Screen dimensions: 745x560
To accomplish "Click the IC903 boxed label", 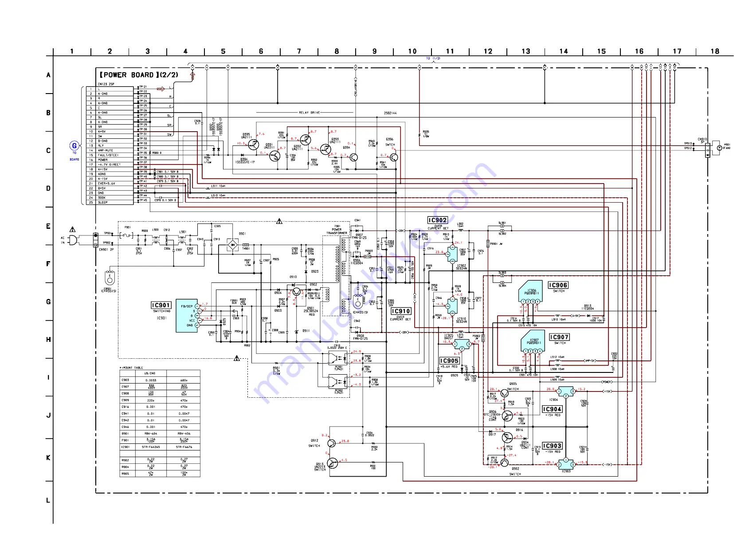I will [552, 446].
